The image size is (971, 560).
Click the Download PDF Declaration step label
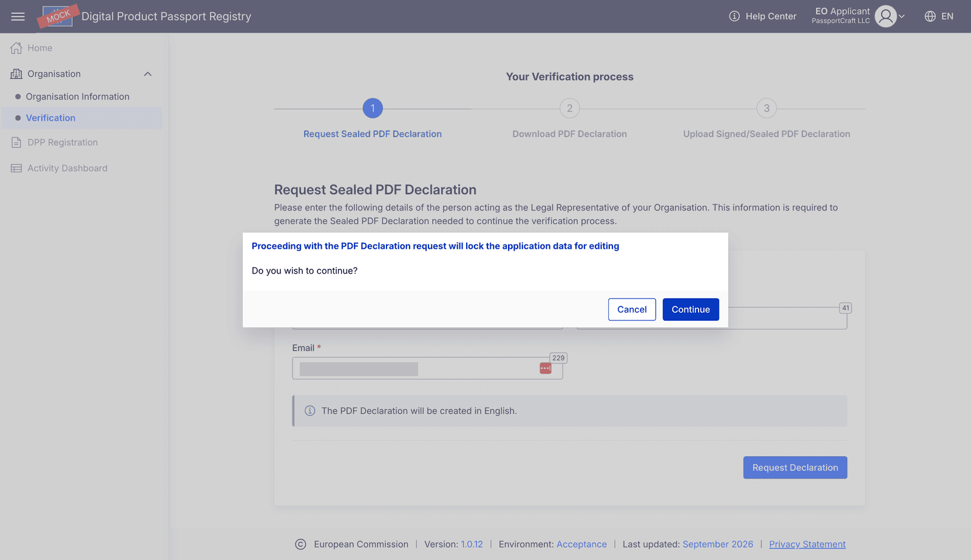[x=569, y=134]
